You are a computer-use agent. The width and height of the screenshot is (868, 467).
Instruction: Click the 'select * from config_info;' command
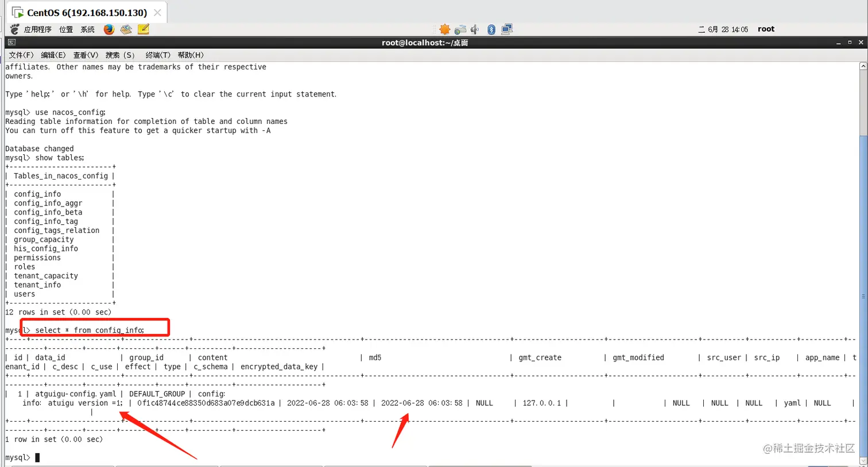[90, 330]
